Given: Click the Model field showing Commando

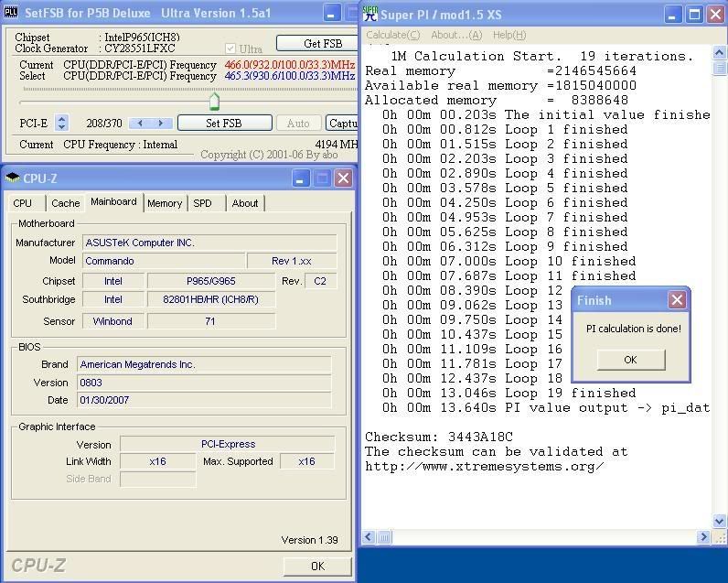Looking at the screenshot, I should (164, 261).
